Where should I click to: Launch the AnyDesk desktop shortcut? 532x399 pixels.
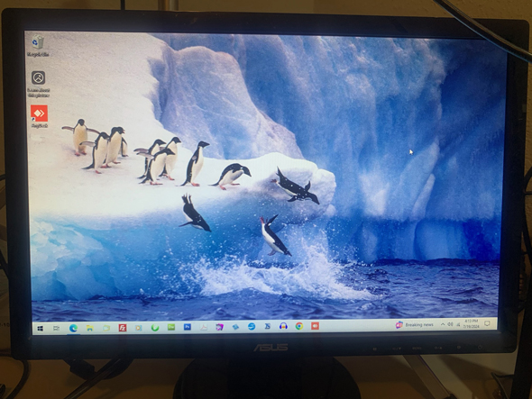coord(39,116)
